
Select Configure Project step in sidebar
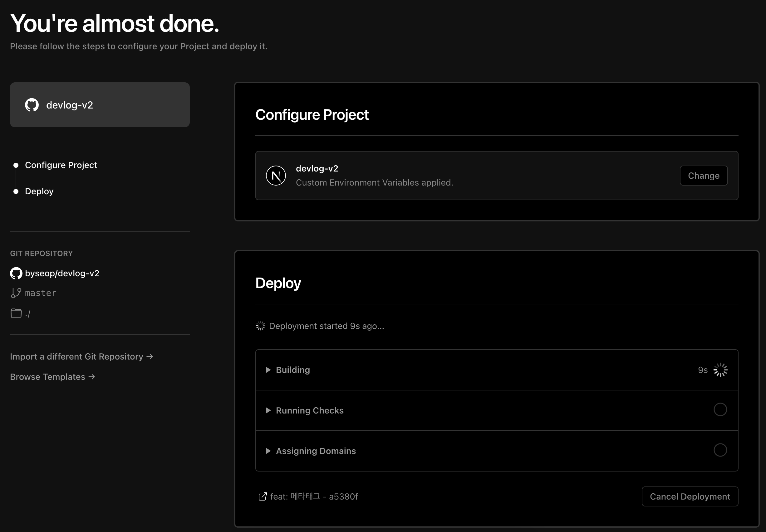click(x=61, y=165)
